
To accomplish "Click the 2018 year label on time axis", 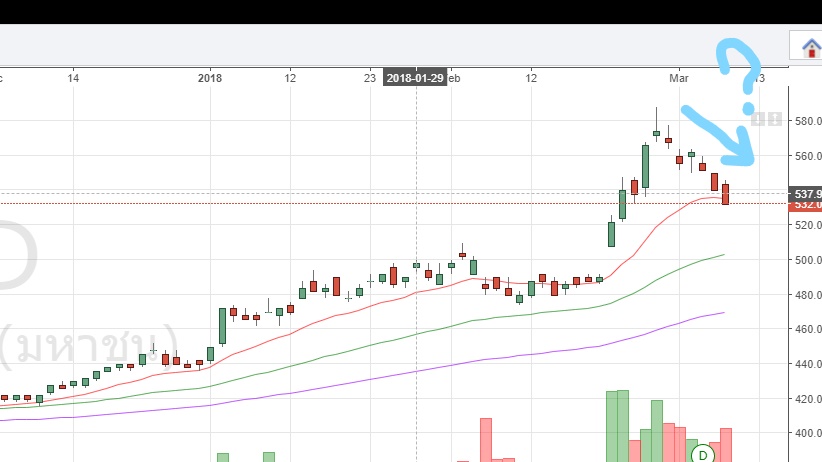I will (210, 78).
